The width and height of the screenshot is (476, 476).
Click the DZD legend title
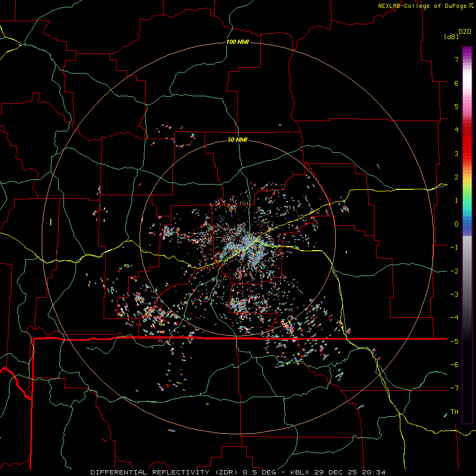tap(465, 32)
